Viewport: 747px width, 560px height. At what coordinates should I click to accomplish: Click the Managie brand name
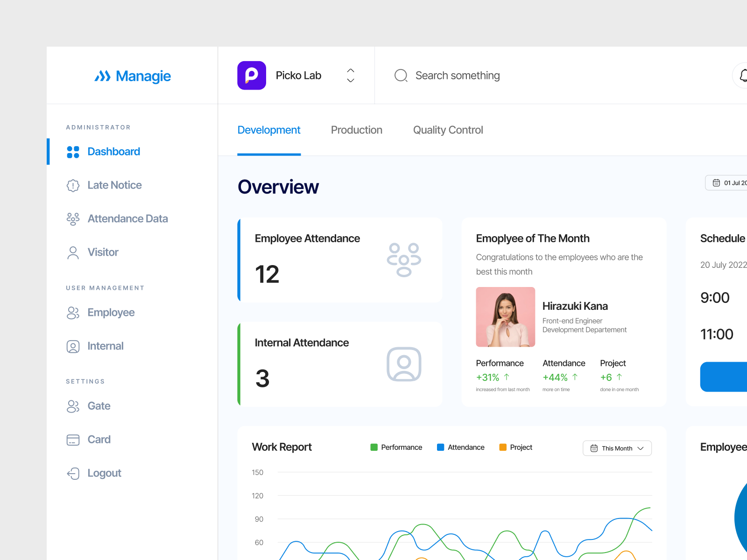143,76
